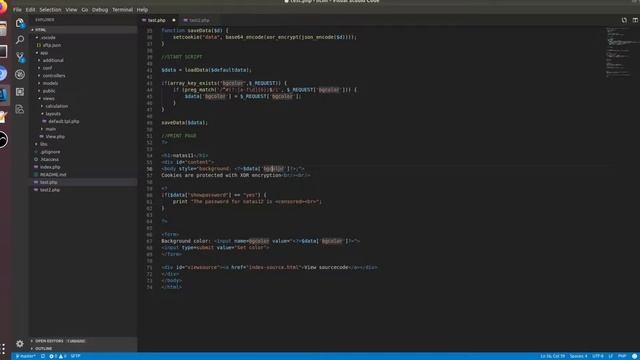Click the master branch in status bar
The height and width of the screenshot is (360, 640).
pyautogui.click(x=25, y=356)
